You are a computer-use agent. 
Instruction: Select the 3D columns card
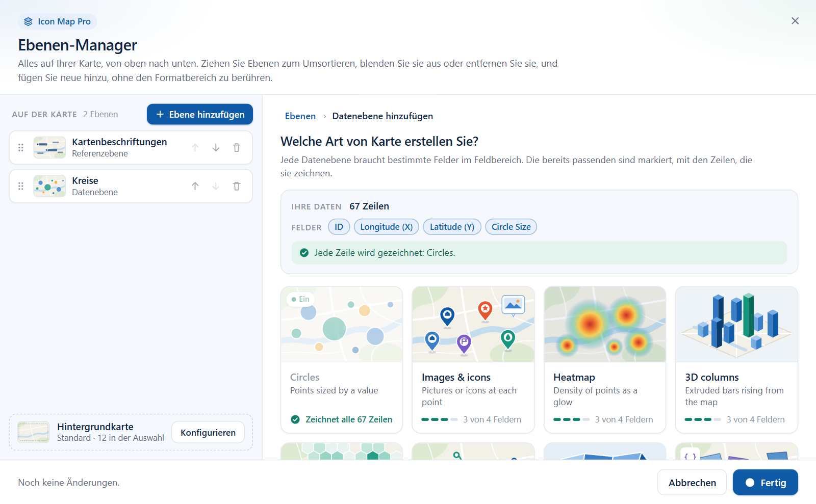[x=736, y=360]
